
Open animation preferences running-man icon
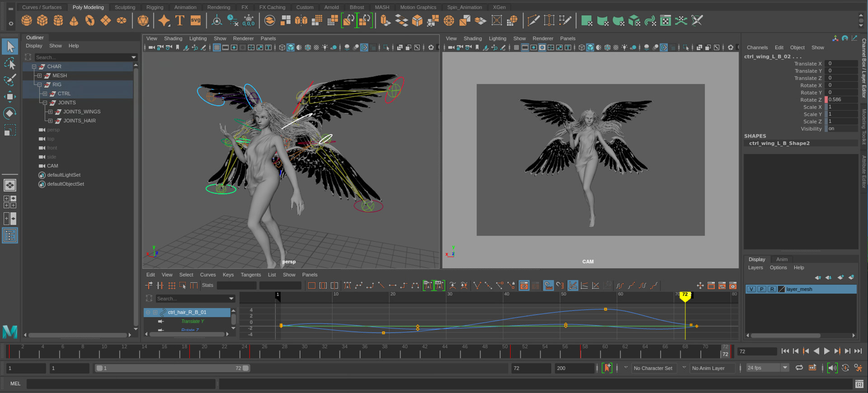pyautogui.click(x=858, y=368)
